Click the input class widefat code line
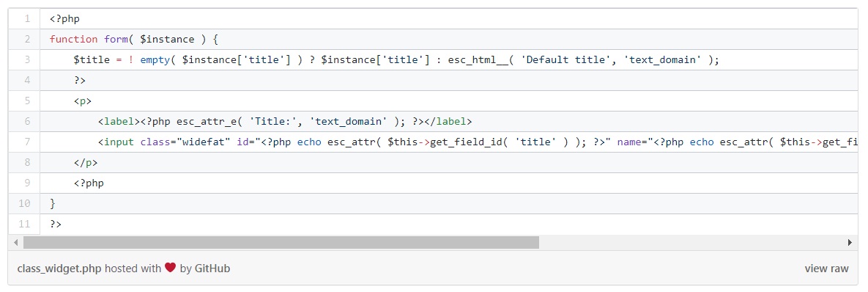The height and width of the screenshot is (292, 868). [x=449, y=142]
